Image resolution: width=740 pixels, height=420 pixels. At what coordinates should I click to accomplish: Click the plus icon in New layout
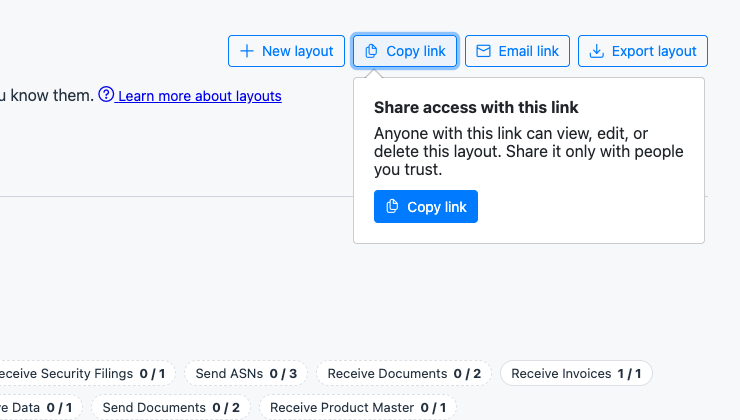(247, 51)
